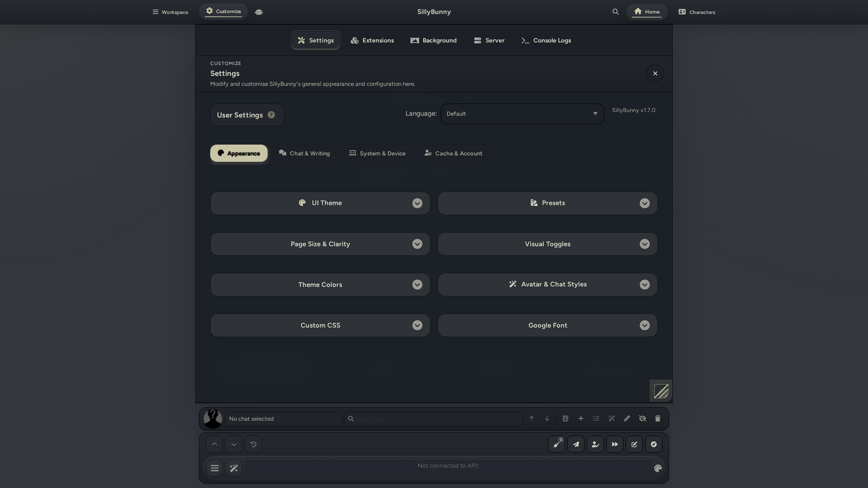This screenshot has height=488, width=868.
Task: Expand the Visual Toggles section
Action: click(547, 244)
